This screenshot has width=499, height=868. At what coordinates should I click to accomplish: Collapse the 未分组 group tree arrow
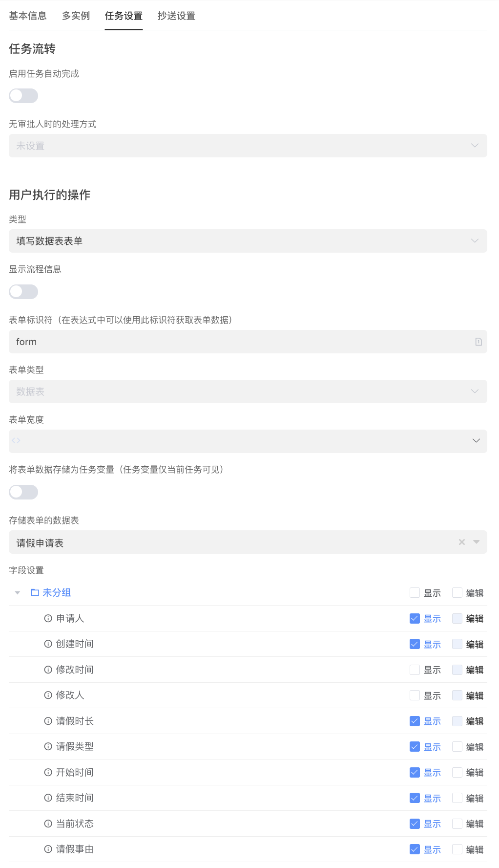18,593
